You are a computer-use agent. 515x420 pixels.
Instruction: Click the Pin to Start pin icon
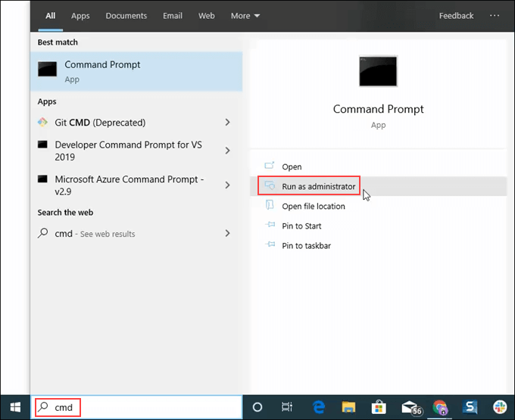270,225
